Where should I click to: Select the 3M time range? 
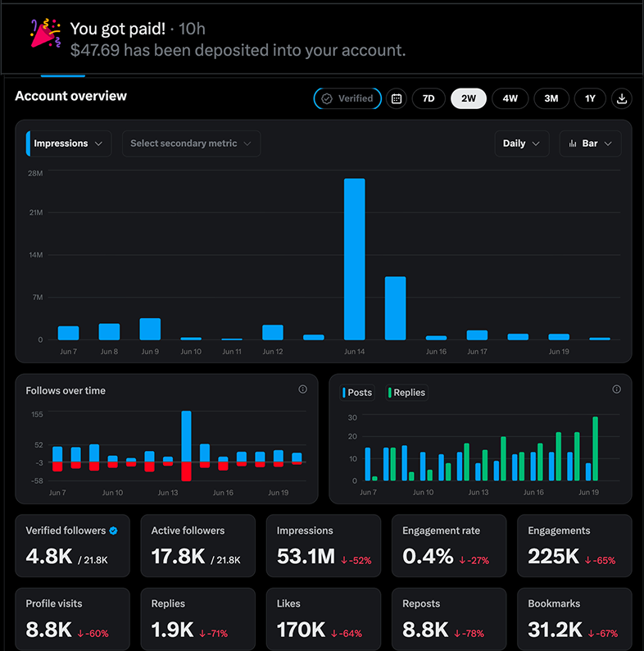pos(551,98)
